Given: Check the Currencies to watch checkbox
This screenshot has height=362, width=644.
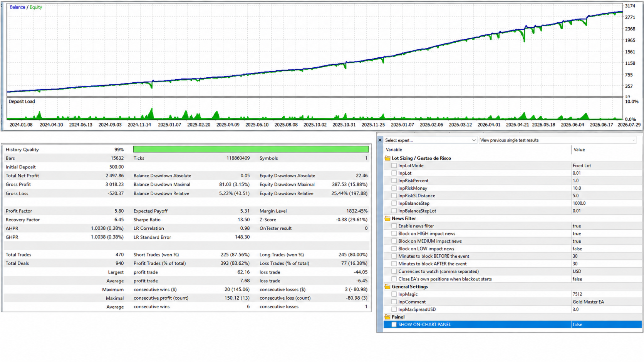Looking at the screenshot, I should click(394, 272).
